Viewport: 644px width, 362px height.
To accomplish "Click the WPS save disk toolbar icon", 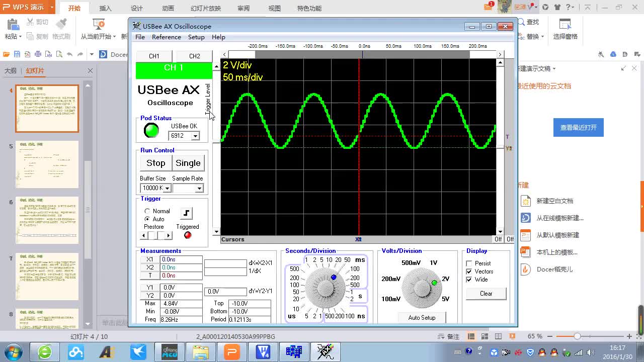I will [x=17, y=54].
